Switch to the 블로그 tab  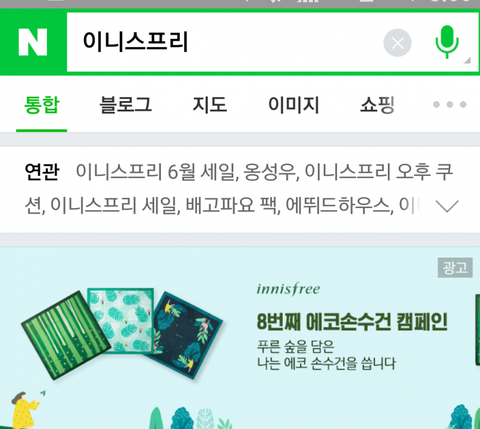[x=126, y=105]
